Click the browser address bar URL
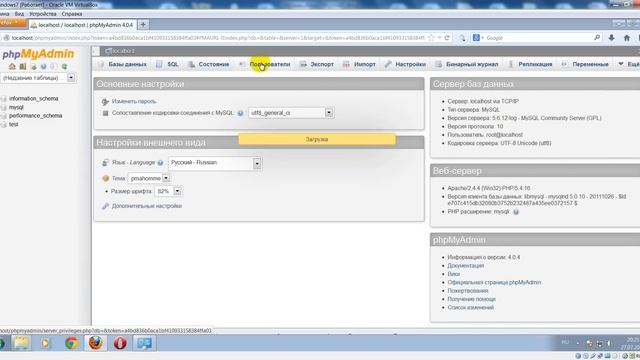 click(218, 38)
